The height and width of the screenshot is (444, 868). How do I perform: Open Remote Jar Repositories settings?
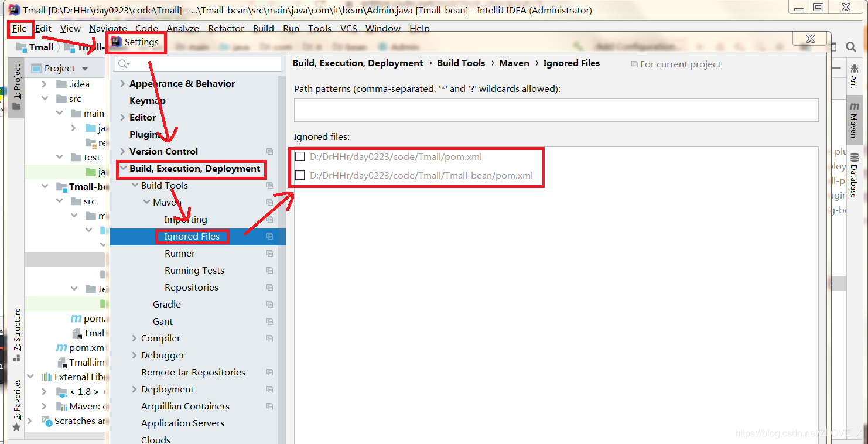[193, 372]
